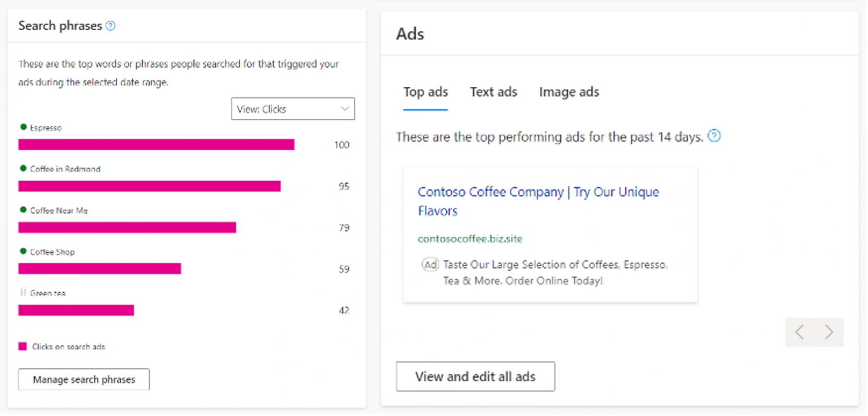Image resolution: width=868 pixels, height=416 pixels.
Task: Click the paused icon beside Green tea
Action: 23,292
